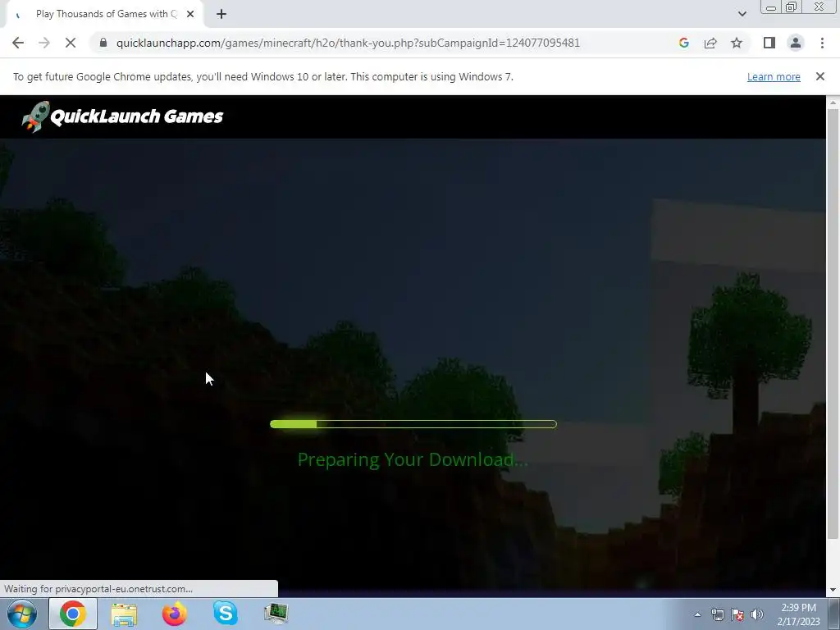The height and width of the screenshot is (630, 840).
Task: Click the browser Forward arrow
Action: click(x=44, y=43)
